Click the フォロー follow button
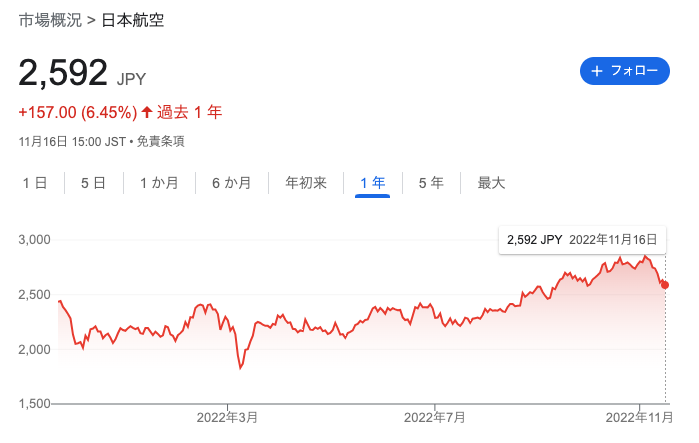This screenshot has width=699, height=443. point(625,71)
